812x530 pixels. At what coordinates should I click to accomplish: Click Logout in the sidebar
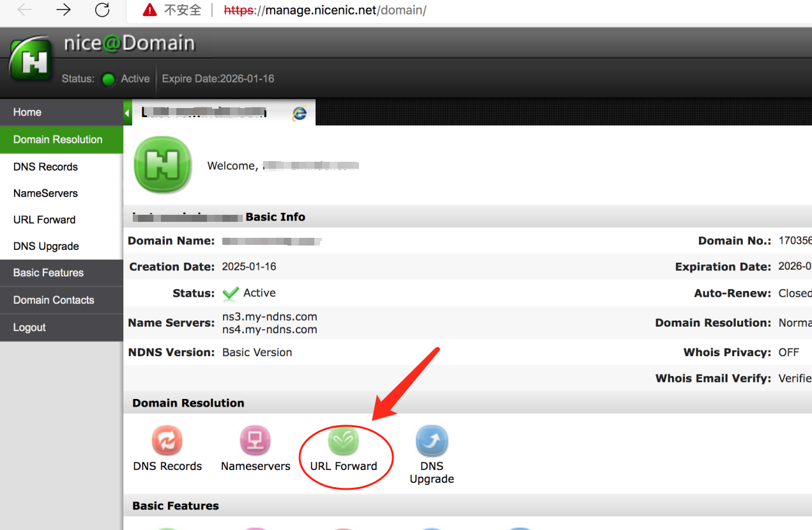click(x=29, y=327)
